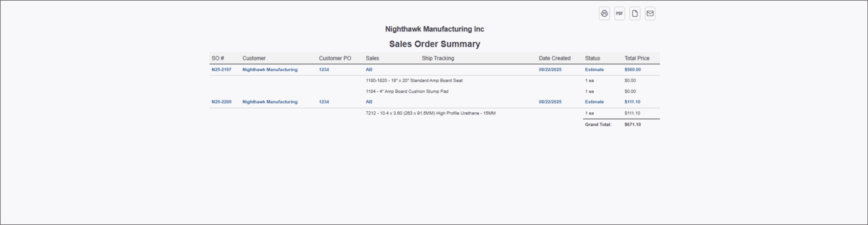Sort by the Customer column header
The height and width of the screenshot is (225, 868).
(254, 58)
